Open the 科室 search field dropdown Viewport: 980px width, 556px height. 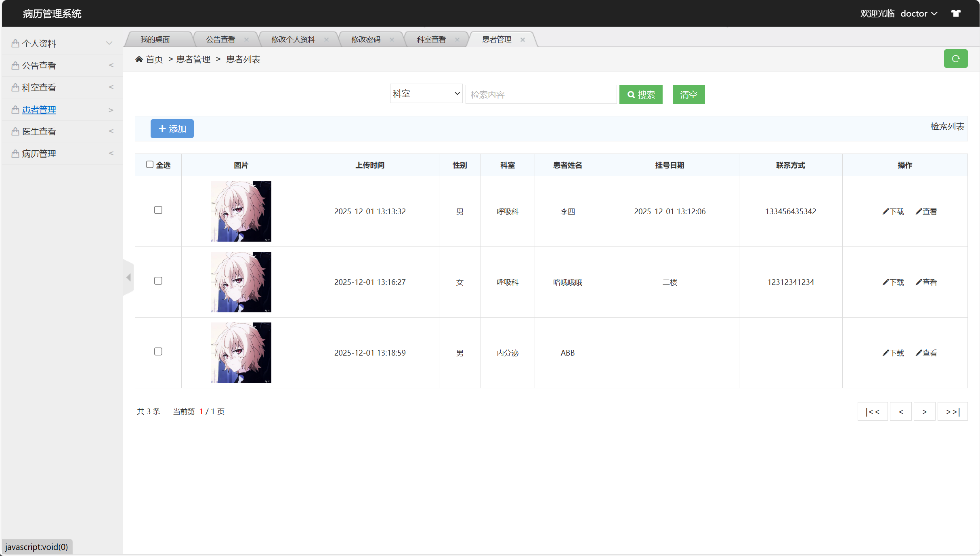[426, 93]
